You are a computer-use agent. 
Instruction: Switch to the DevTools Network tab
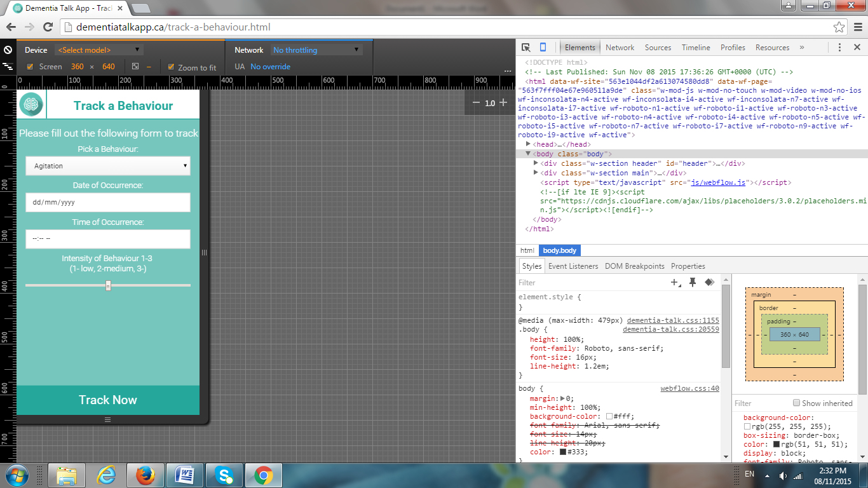click(x=620, y=48)
